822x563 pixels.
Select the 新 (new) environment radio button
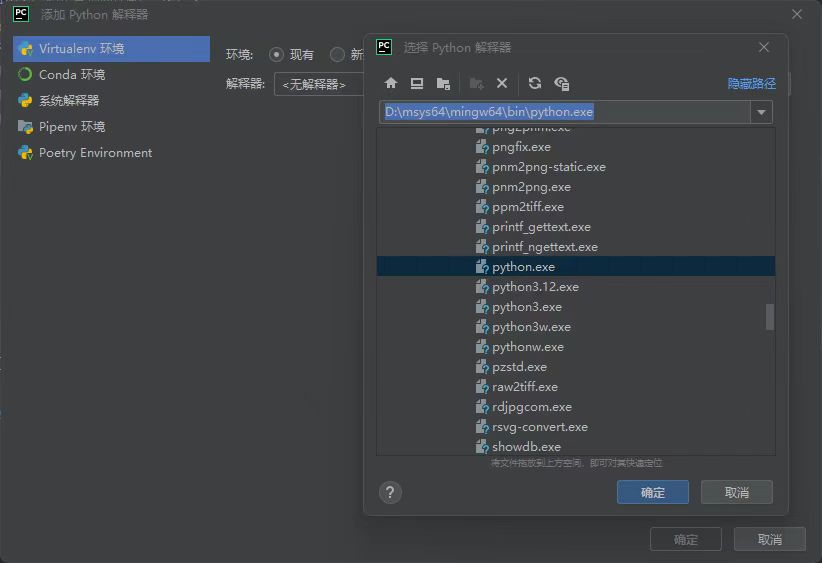[337, 55]
